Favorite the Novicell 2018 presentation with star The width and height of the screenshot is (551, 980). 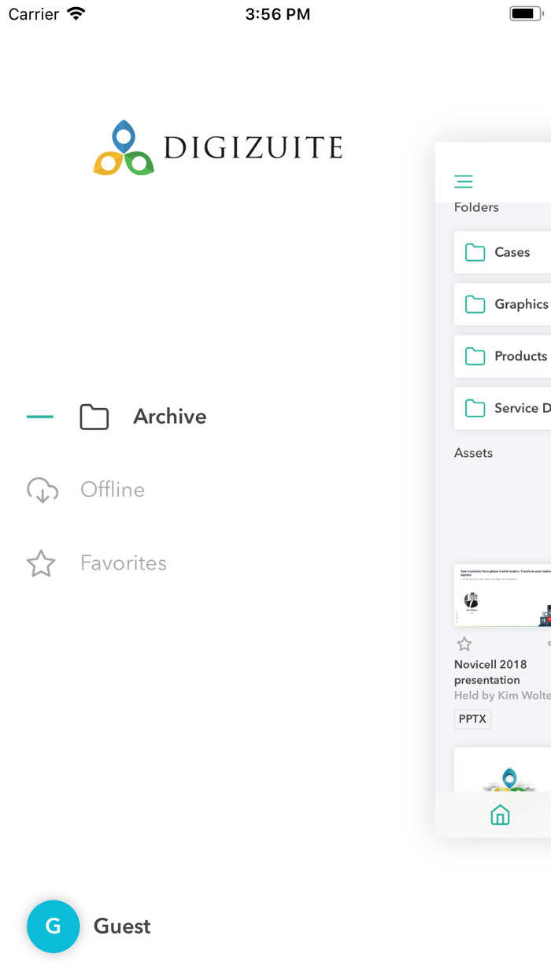pyautogui.click(x=464, y=644)
